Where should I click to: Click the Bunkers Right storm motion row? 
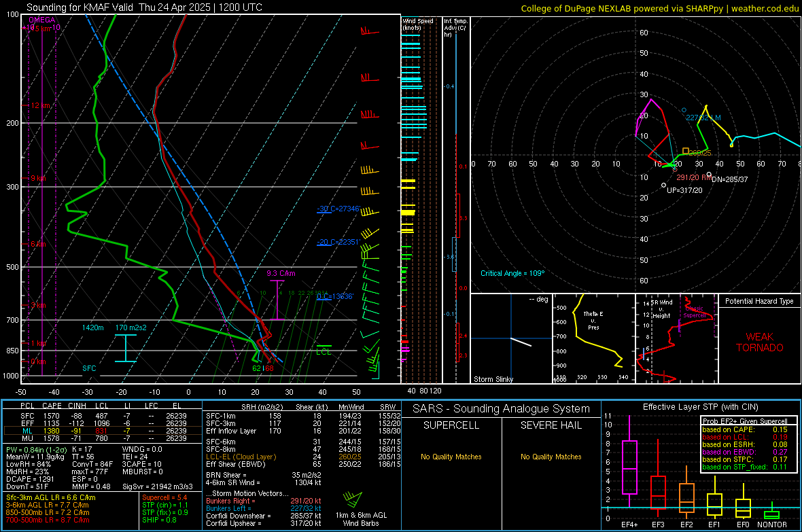click(264, 501)
